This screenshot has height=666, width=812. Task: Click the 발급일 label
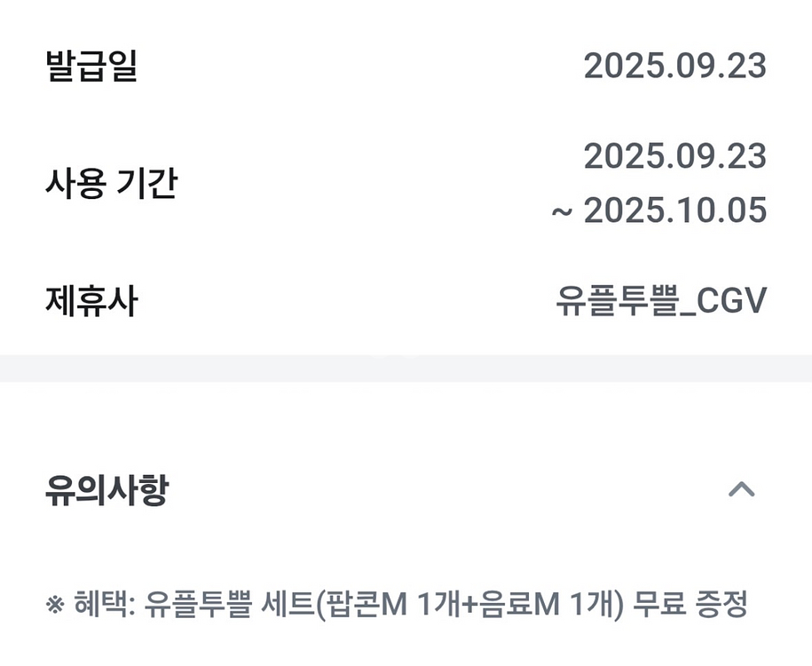click(91, 67)
